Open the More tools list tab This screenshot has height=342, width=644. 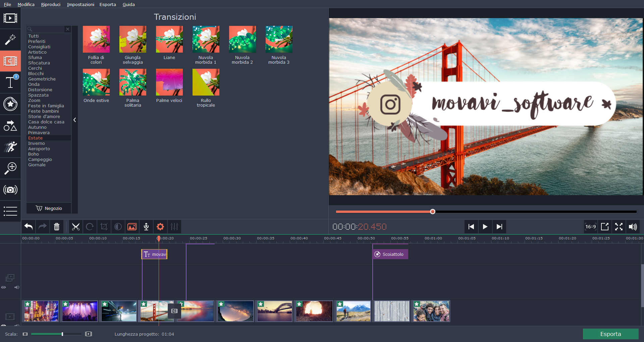(x=10, y=211)
